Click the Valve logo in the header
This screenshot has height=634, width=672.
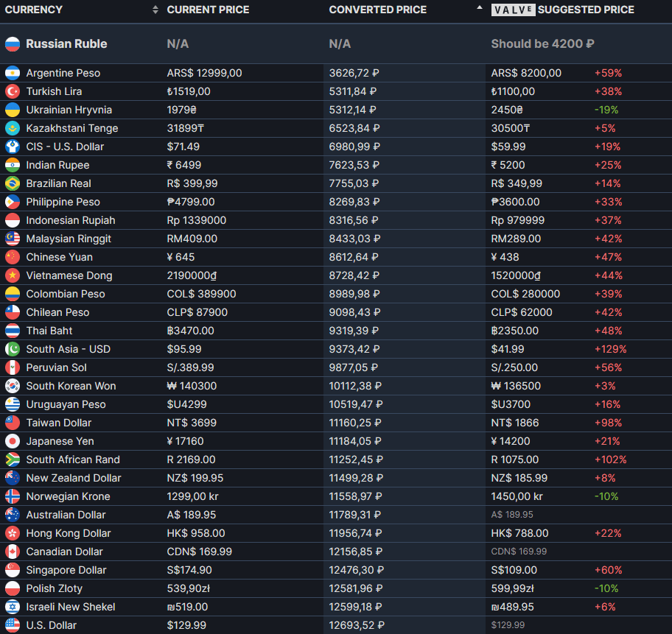[513, 10]
